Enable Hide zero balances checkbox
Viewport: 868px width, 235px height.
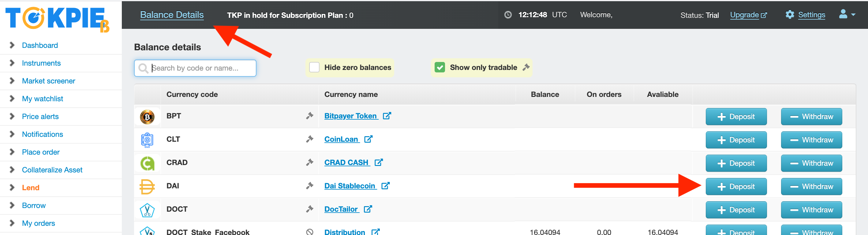[x=314, y=67]
